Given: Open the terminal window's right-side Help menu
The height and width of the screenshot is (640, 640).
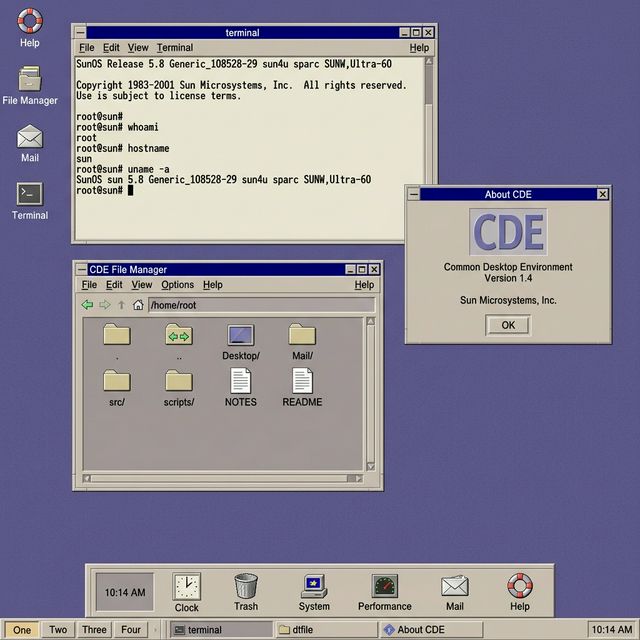Looking at the screenshot, I should tap(419, 48).
